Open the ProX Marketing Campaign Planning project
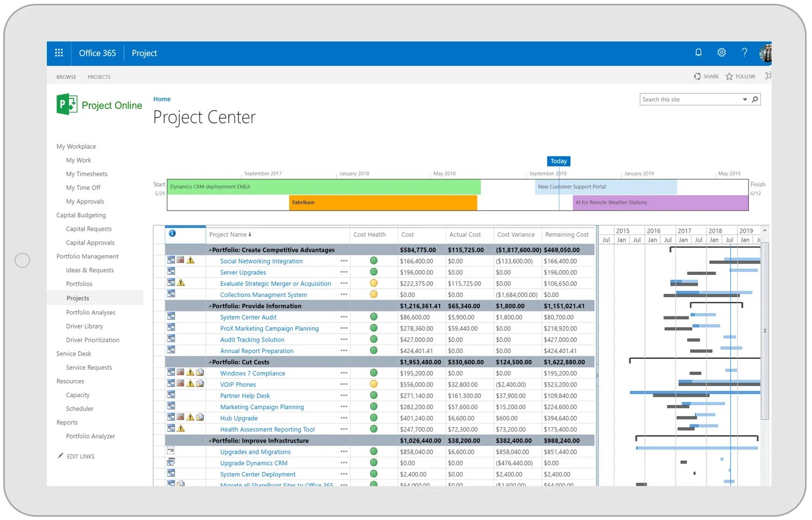812x520 pixels. (x=269, y=328)
